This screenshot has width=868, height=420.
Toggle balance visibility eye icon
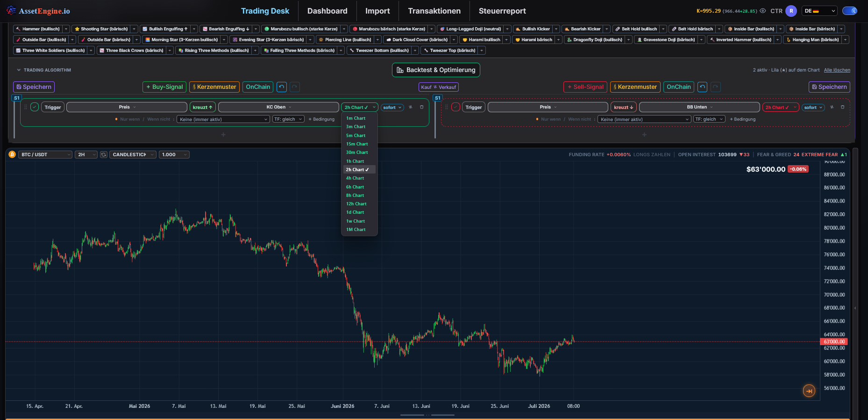(763, 11)
